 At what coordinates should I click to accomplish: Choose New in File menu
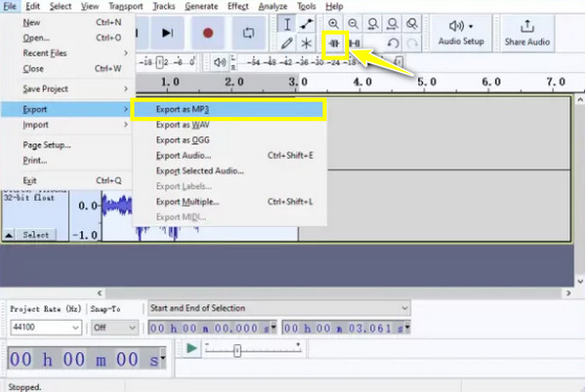pyautogui.click(x=67, y=22)
